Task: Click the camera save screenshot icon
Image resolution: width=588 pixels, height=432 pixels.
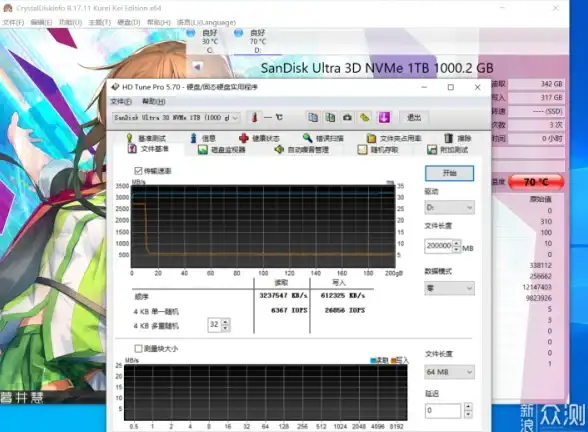Action: point(347,117)
